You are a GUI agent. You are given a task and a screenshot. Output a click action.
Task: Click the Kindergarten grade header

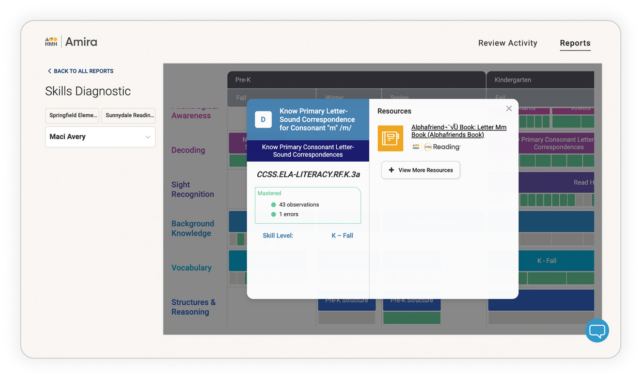tap(541, 80)
